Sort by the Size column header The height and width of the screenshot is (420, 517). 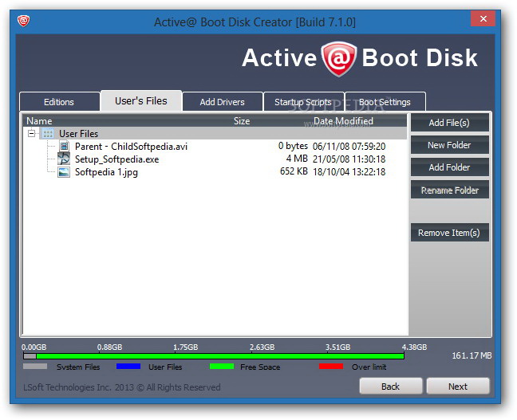242,121
